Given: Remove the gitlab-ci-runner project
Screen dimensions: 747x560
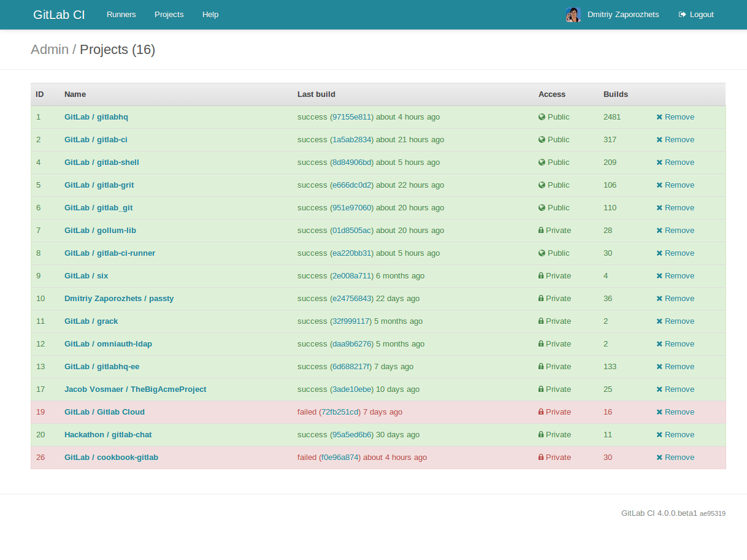Looking at the screenshot, I should coord(675,253).
